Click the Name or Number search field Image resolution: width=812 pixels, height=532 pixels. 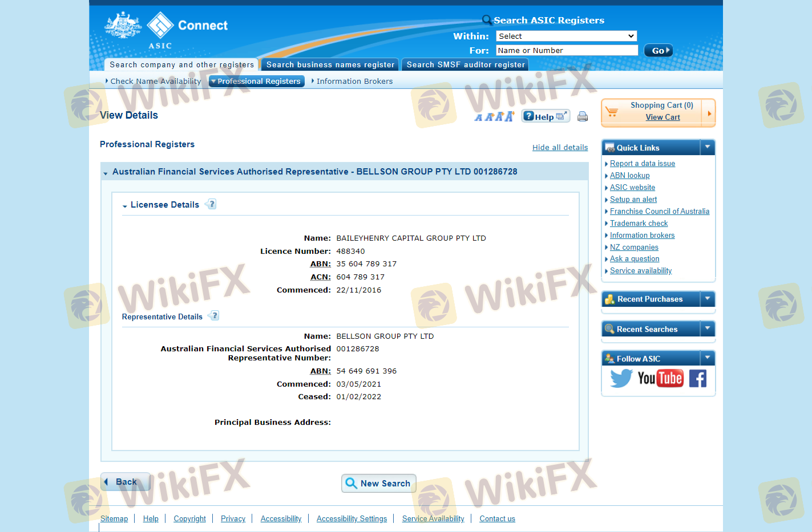point(566,50)
